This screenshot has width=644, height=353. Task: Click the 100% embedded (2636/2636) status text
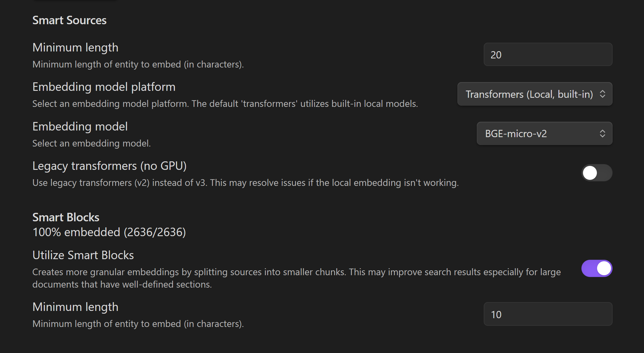coord(109,232)
